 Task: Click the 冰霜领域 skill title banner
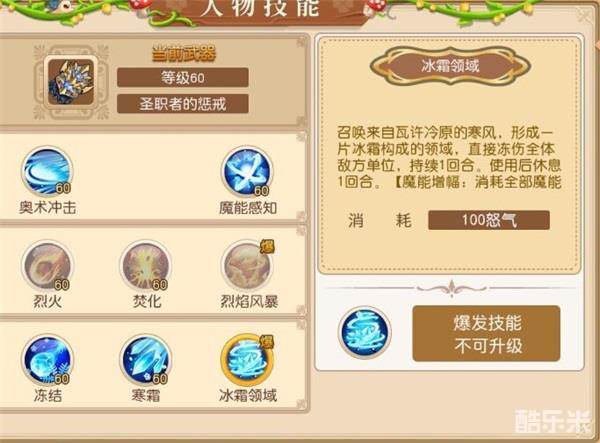450,66
